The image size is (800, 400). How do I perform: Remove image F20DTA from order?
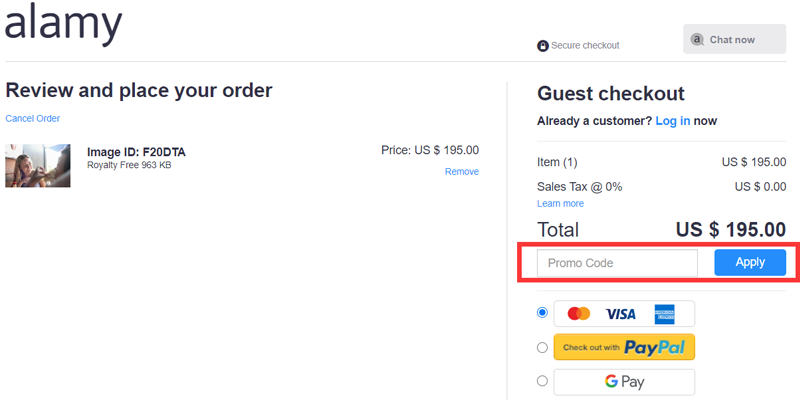pyautogui.click(x=461, y=171)
